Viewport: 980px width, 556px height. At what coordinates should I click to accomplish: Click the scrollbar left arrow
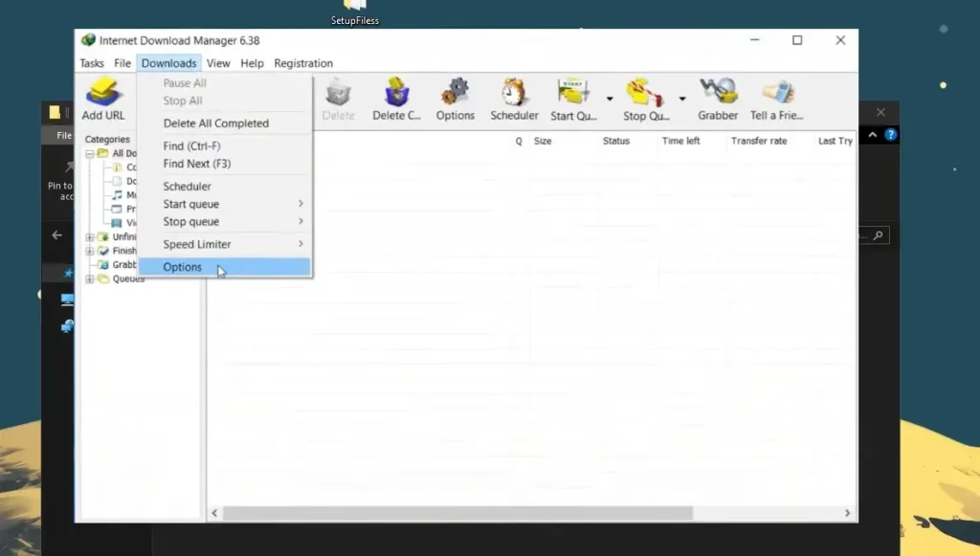click(214, 513)
